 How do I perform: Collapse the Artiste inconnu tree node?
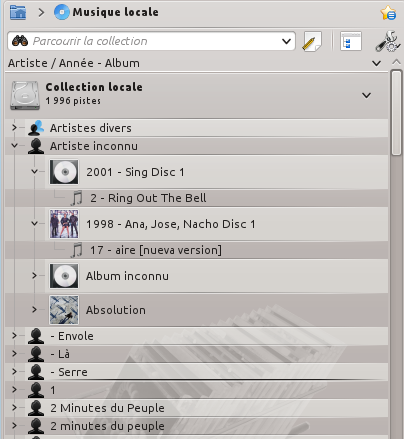pyautogui.click(x=14, y=146)
